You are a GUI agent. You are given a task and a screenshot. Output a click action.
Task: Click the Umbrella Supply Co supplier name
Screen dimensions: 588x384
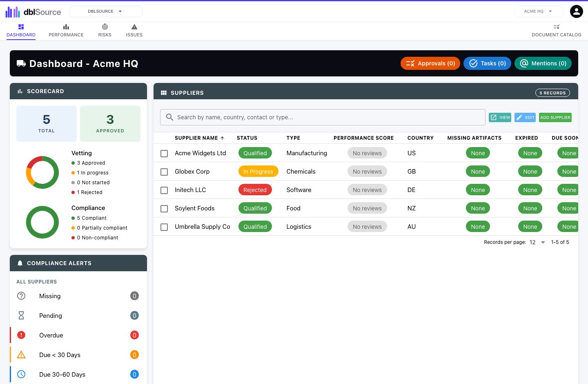click(x=203, y=227)
